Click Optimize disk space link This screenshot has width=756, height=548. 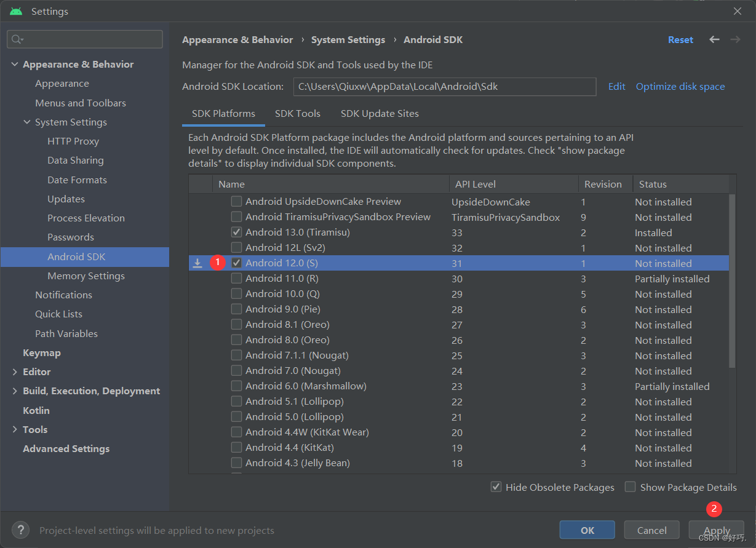click(680, 87)
